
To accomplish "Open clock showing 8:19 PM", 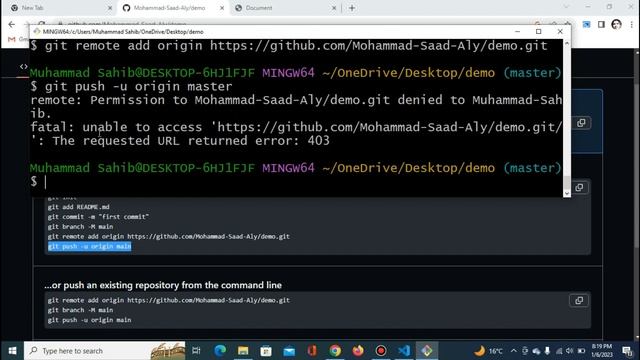I will (602, 351).
